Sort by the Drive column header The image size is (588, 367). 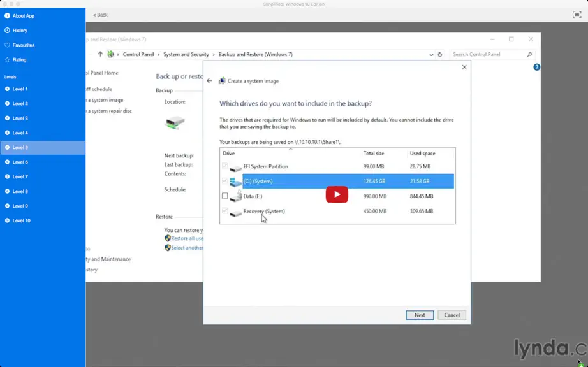(x=229, y=153)
